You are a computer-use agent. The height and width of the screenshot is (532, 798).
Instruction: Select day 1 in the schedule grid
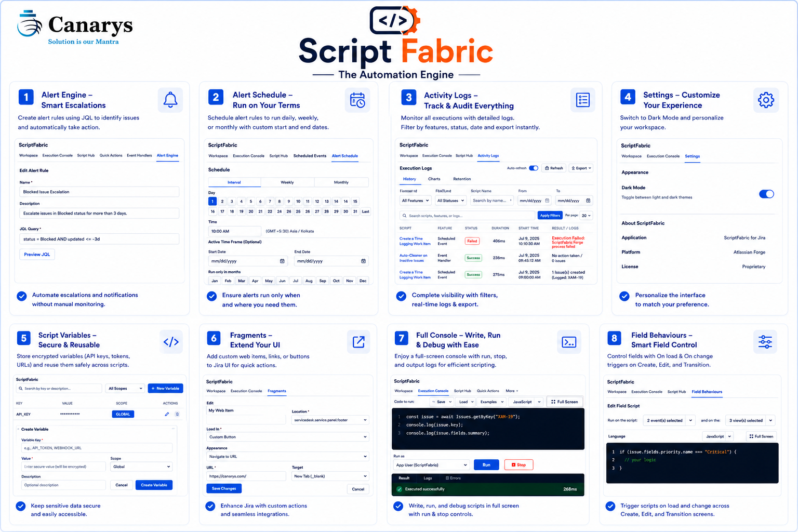[212, 201]
